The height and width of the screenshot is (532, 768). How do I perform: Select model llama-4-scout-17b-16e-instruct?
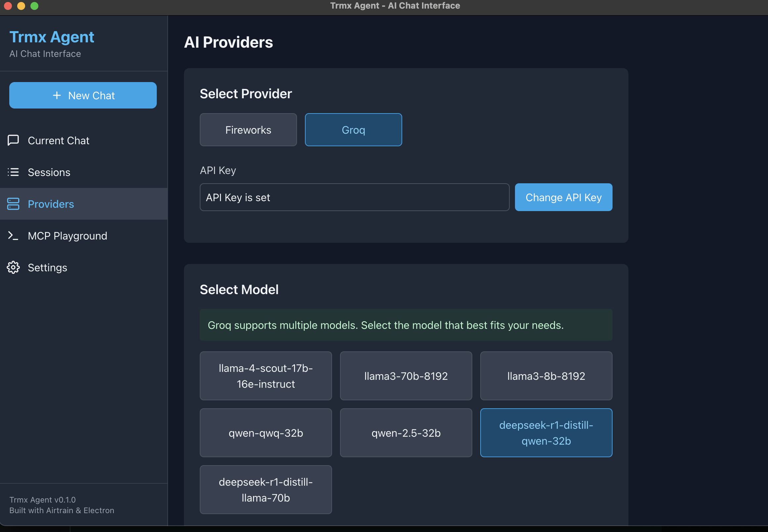point(266,376)
